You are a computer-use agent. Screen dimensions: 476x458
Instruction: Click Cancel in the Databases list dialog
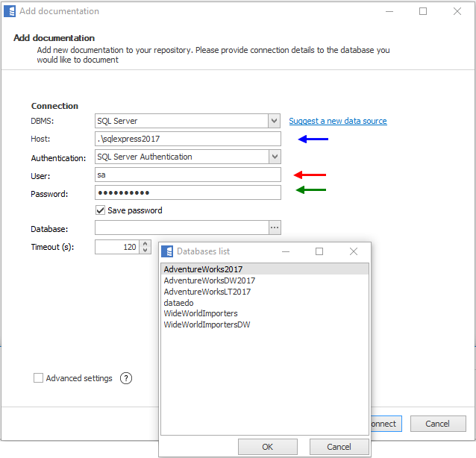(339, 447)
